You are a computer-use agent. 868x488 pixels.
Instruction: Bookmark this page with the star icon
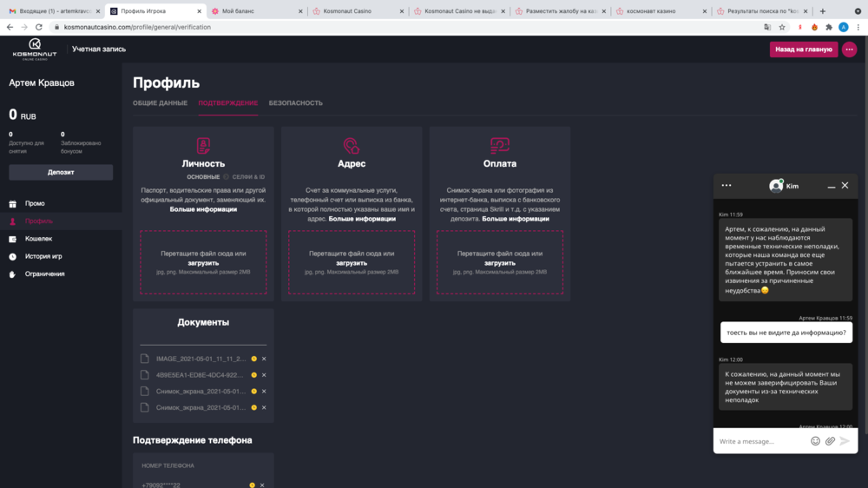click(x=782, y=27)
